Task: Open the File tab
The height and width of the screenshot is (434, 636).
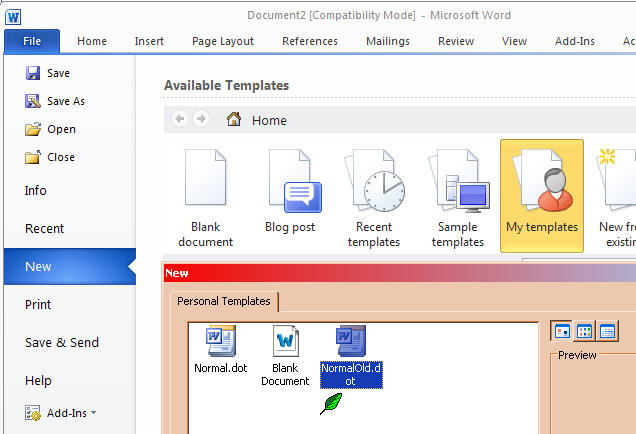Action: (x=32, y=41)
